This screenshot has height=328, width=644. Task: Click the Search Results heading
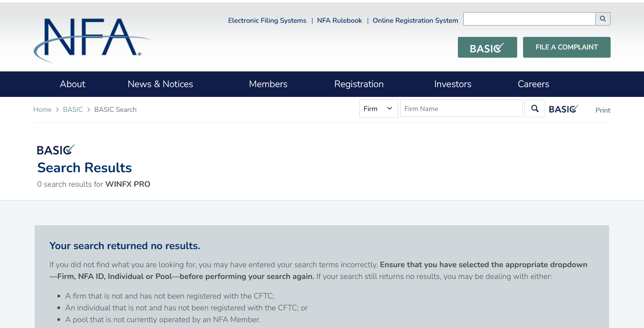click(x=84, y=168)
